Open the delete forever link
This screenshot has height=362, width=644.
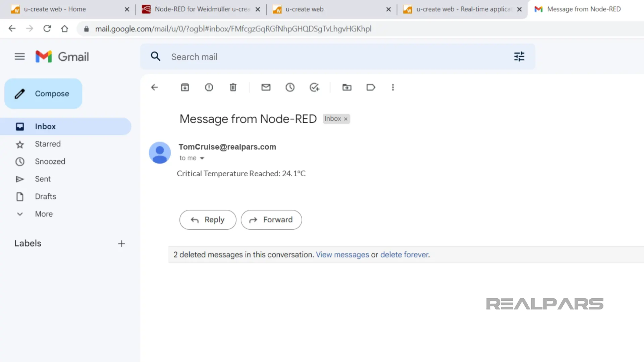[404, 254]
